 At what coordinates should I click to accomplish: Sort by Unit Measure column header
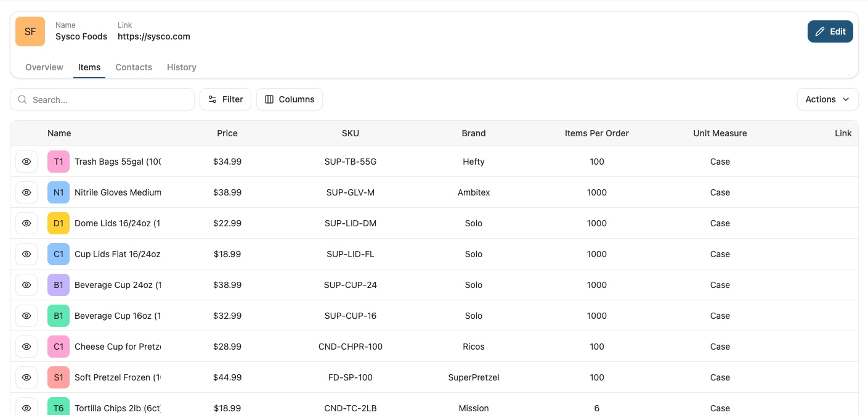coord(720,133)
